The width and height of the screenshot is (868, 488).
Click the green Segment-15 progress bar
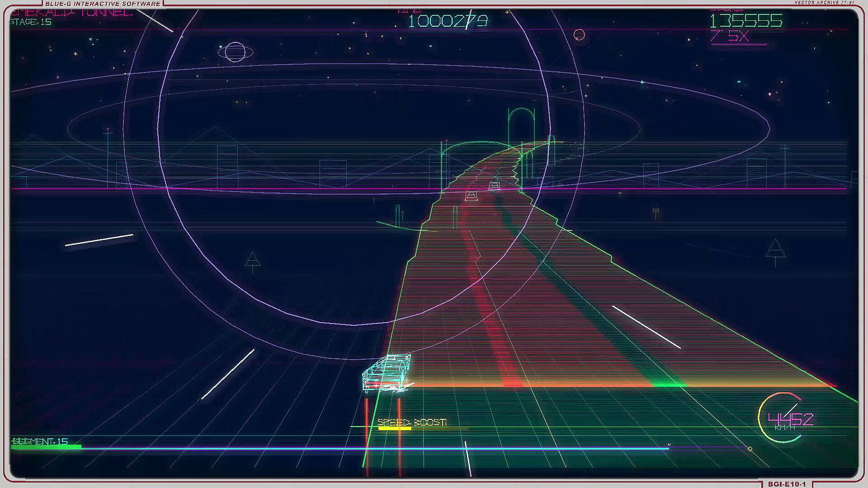46,447
